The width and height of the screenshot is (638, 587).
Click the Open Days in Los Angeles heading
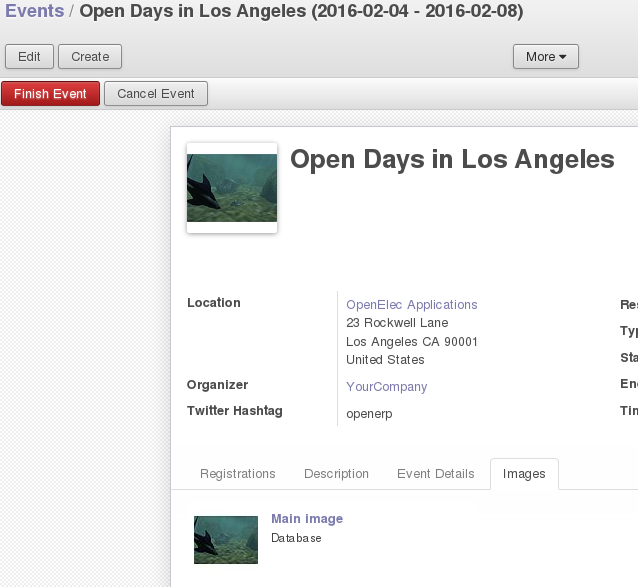pos(452,160)
